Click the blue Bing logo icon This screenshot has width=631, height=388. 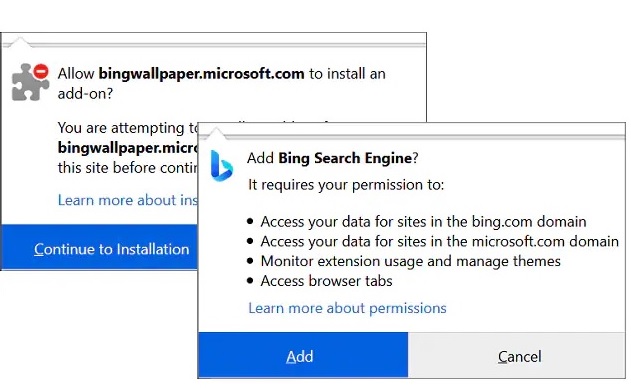coord(221,166)
